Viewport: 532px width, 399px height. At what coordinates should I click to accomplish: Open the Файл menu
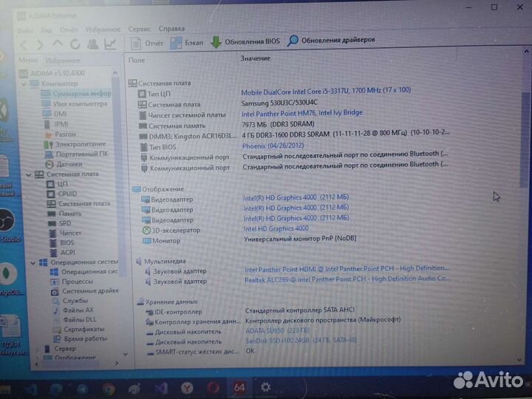[25, 31]
